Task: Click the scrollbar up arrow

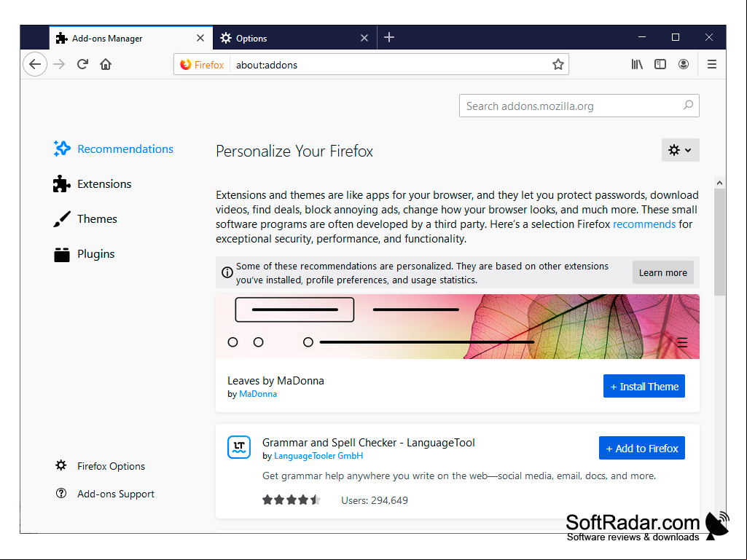Action: pyautogui.click(x=719, y=183)
